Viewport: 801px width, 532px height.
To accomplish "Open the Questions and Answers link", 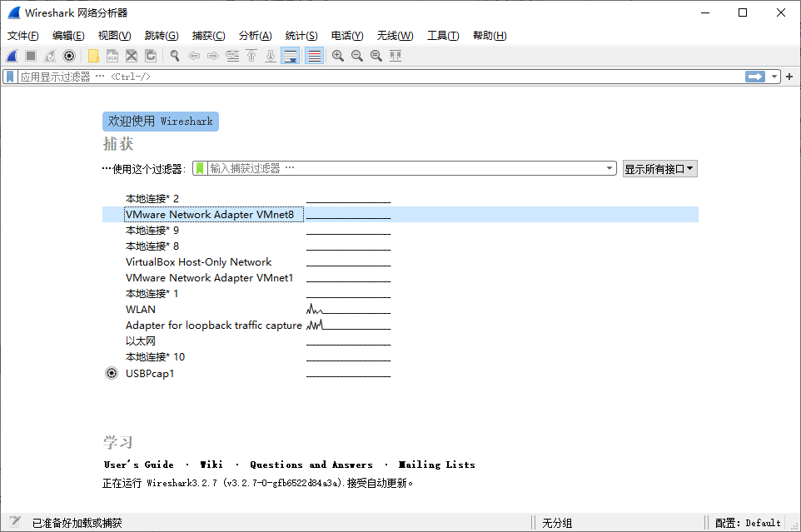I will pos(311,465).
